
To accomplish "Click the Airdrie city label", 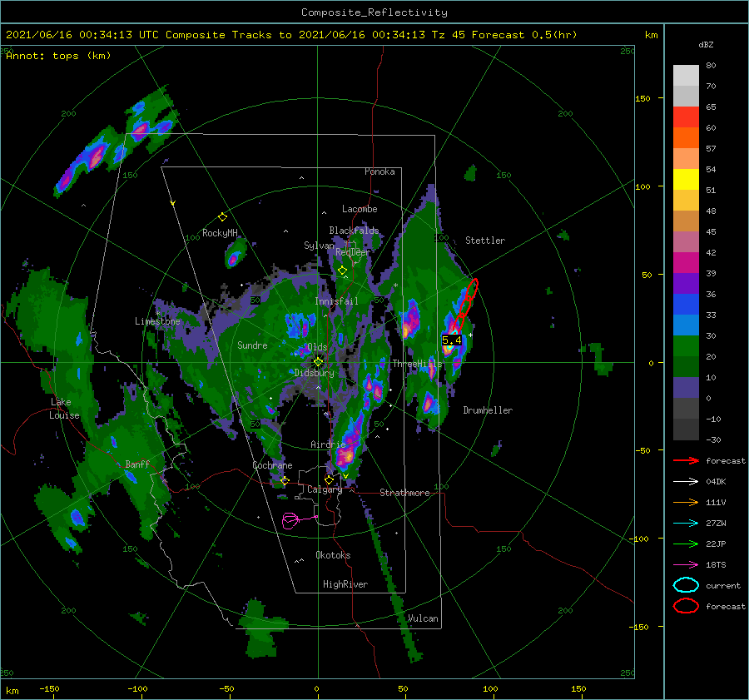I will [328, 444].
